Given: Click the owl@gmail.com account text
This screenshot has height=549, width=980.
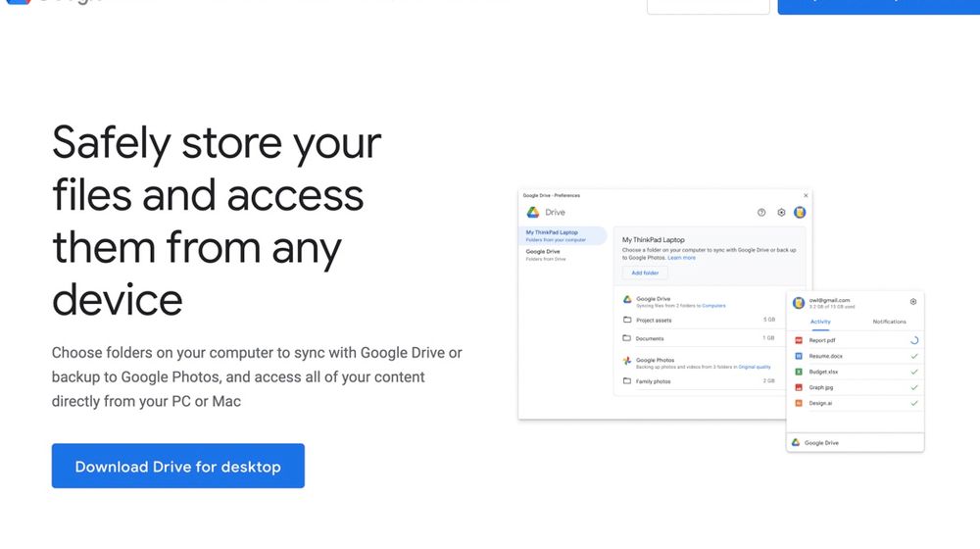Looking at the screenshot, I should 829,300.
